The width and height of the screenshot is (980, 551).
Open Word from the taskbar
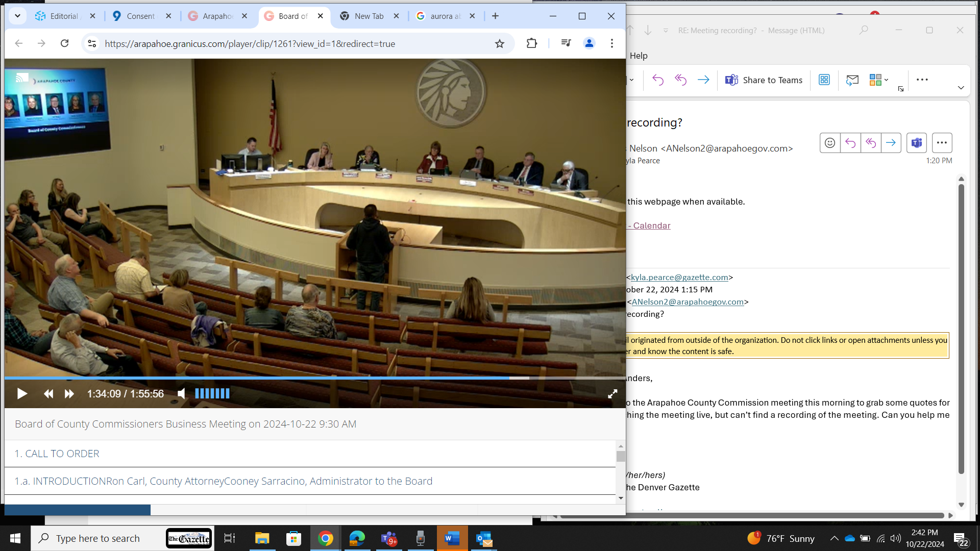click(x=452, y=538)
